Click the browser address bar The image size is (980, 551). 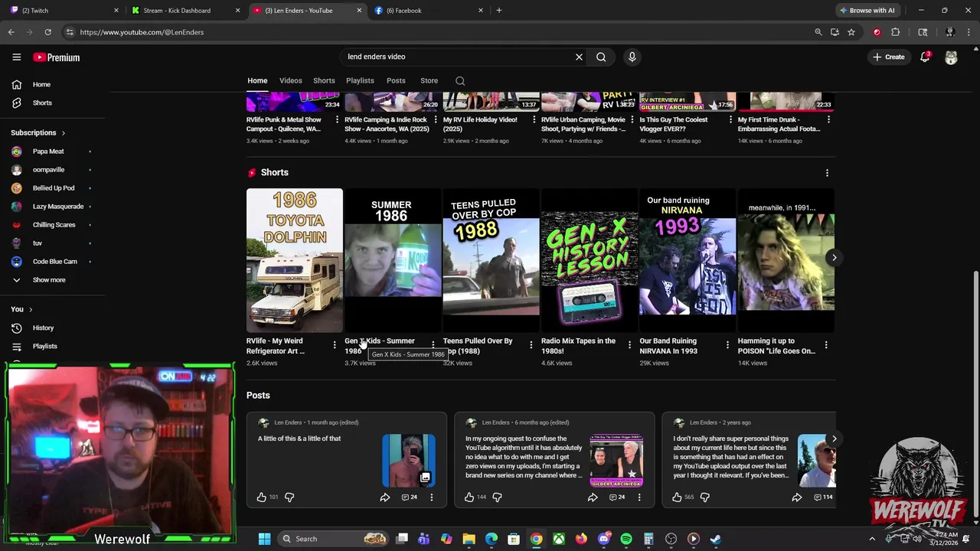click(x=436, y=32)
